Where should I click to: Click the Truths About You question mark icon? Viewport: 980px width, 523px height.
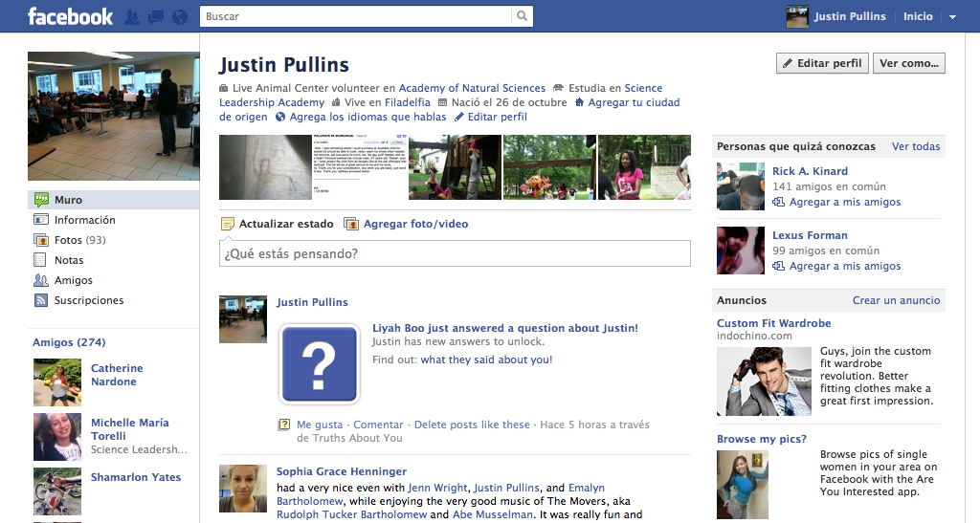pyautogui.click(x=319, y=363)
